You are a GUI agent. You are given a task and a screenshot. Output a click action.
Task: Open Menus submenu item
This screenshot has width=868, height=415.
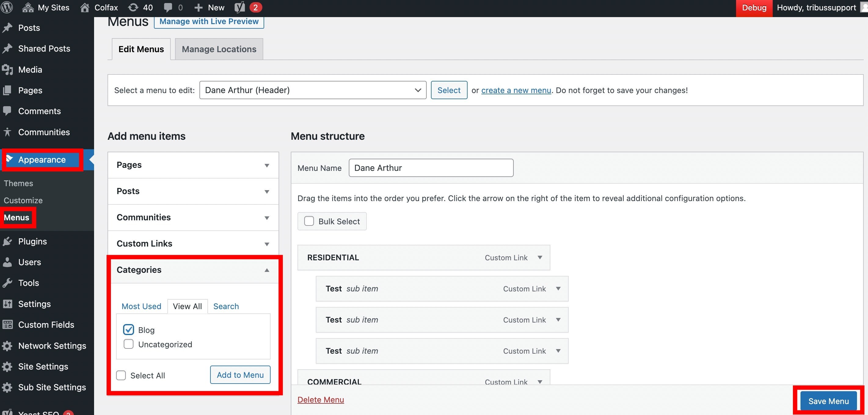pos(16,218)
